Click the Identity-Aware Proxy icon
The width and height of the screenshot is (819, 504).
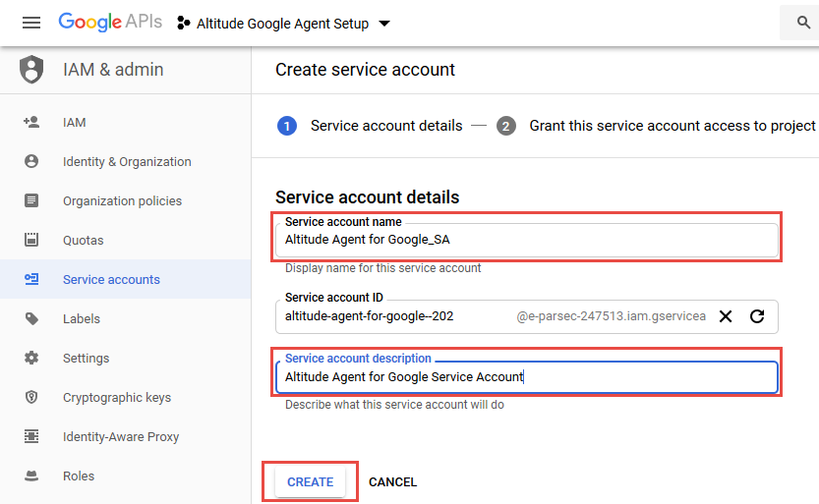[x=31, y=437]
